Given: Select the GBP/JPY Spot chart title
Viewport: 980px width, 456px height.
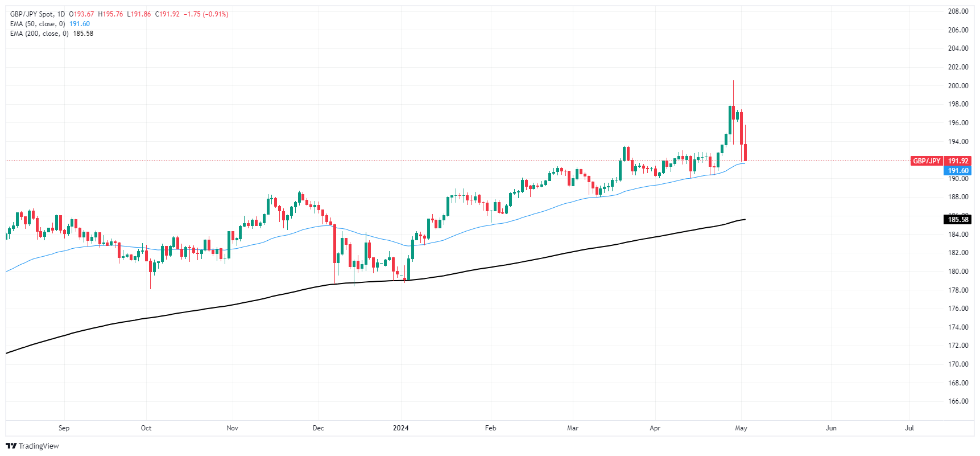Looking at the screenshot, I should [x=31, y=14].
